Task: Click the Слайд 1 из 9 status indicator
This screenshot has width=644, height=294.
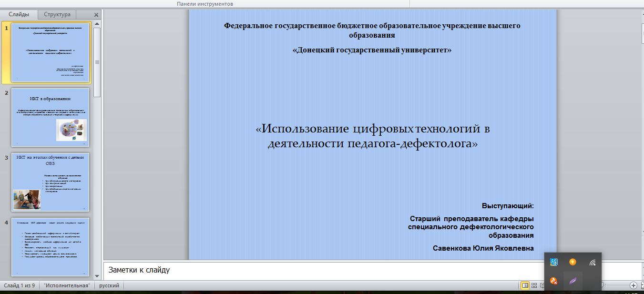Action: (20, 285)
